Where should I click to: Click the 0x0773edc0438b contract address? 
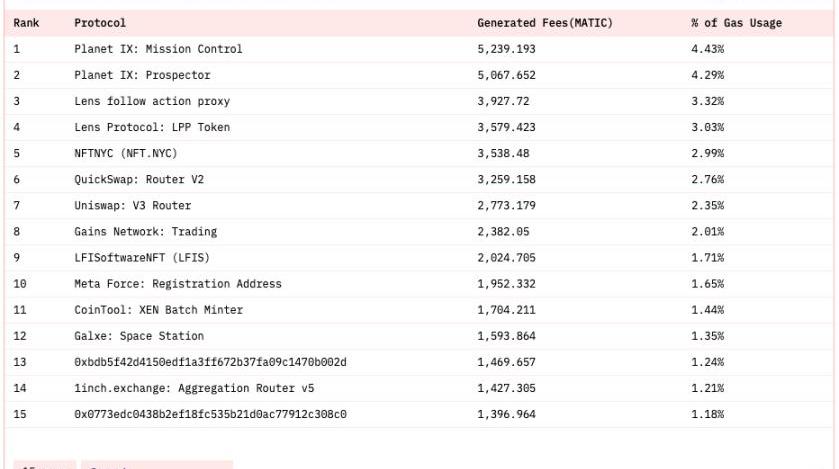click(x=210, y=413)
